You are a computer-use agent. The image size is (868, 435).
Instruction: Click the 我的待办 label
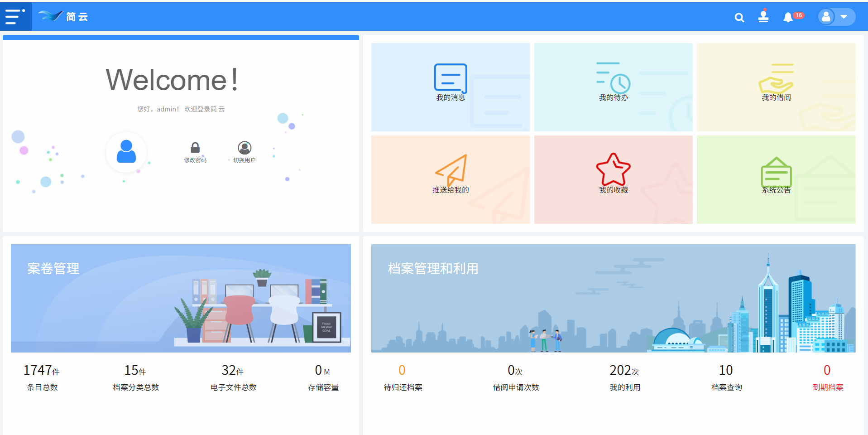[614, 97]
